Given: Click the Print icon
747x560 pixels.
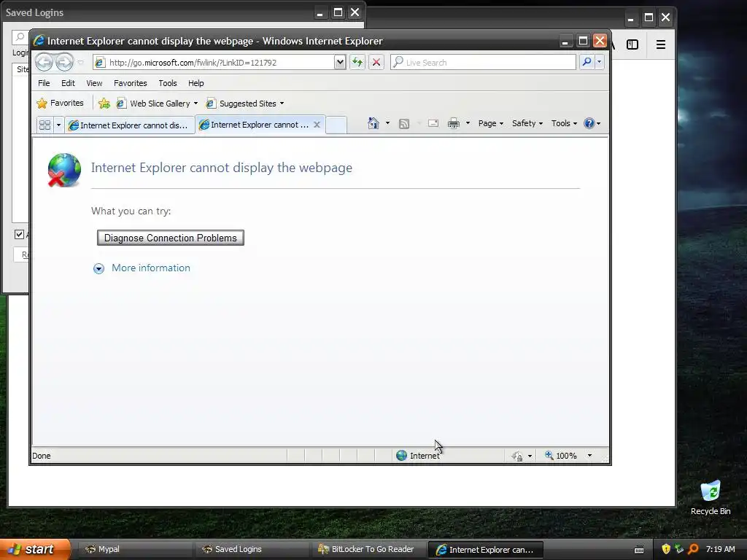Looking at the screenshot, I should pyautogui.click(x=454, y=123).
